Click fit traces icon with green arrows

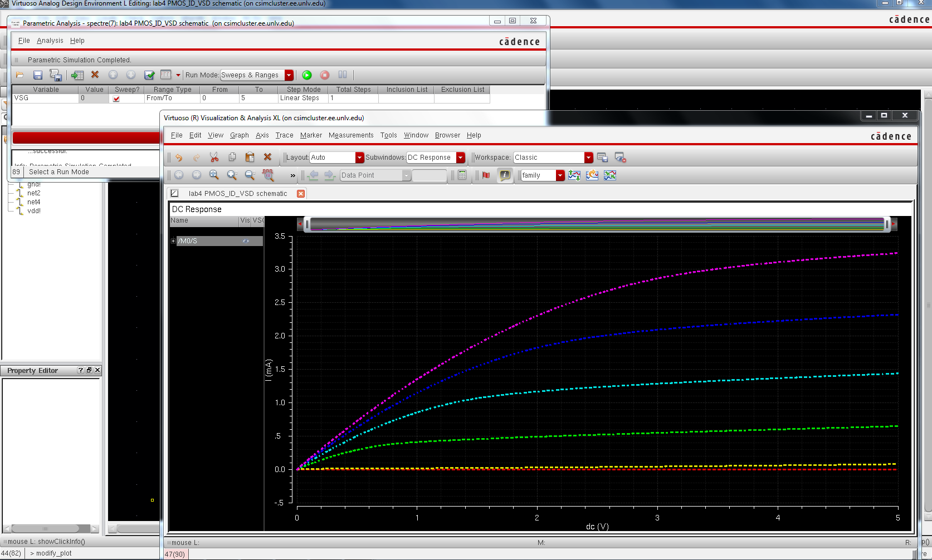coord(610,175)
